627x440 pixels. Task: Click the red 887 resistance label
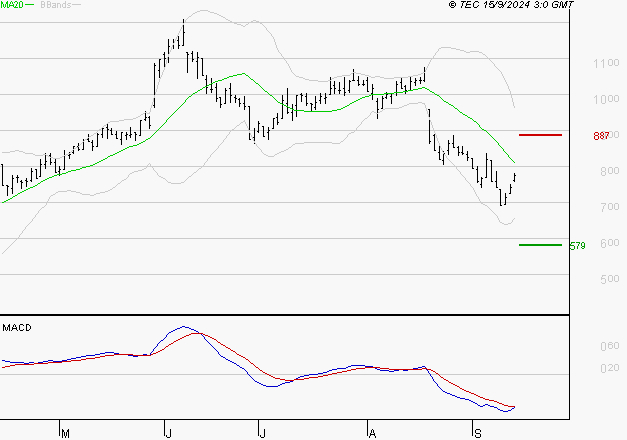coord(601,136)
